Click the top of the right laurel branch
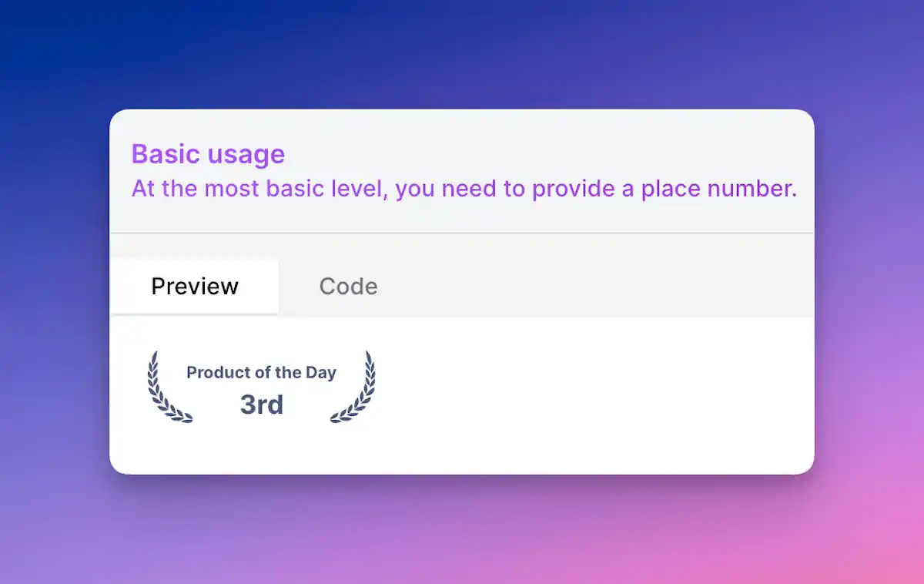This screenshot has width=924, height=584. 368,356
